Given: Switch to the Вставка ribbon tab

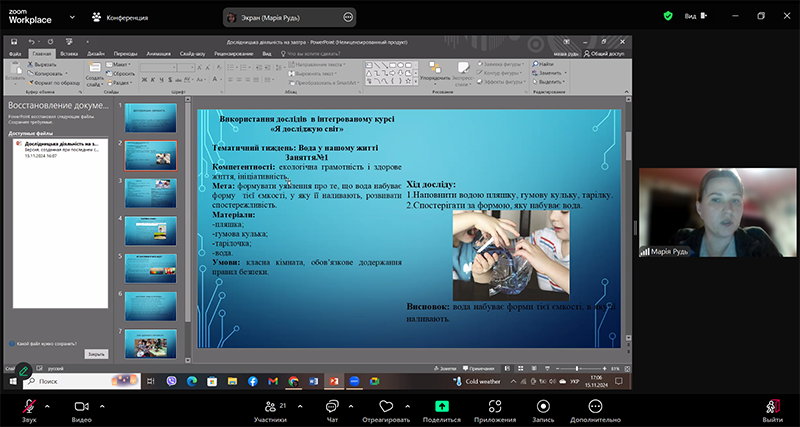Looking at the screenshot, I should coord(69,54).
